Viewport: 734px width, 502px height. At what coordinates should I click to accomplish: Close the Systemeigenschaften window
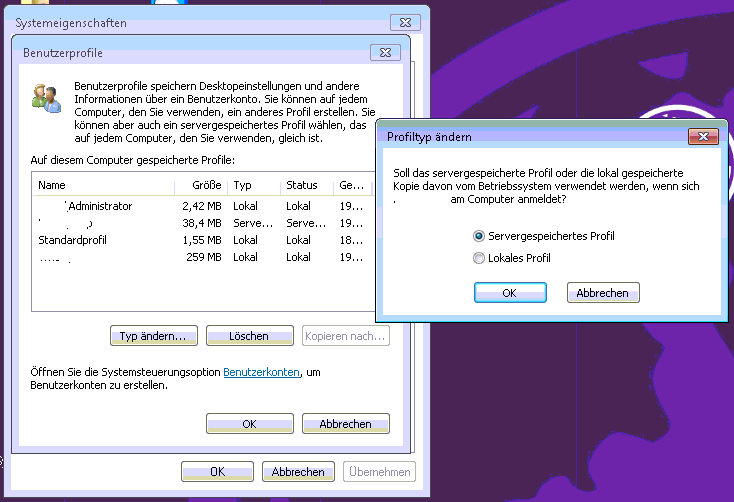coord(404,20)
